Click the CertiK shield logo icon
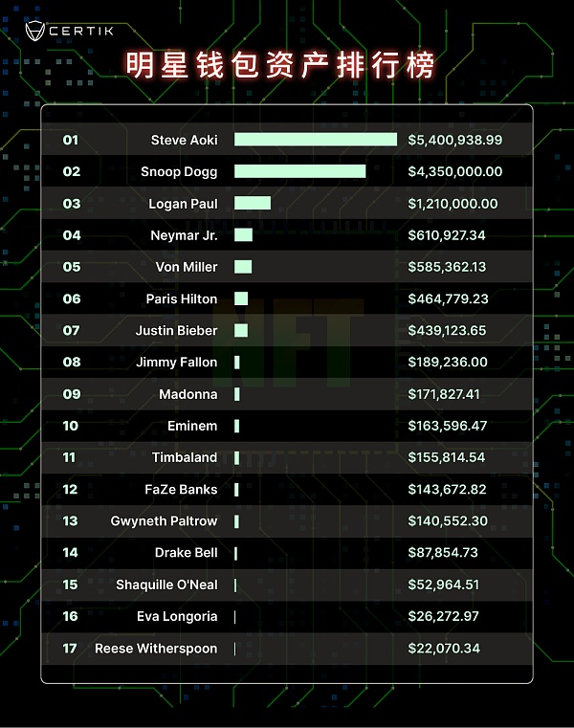574x728 pixels. [34, 30]
